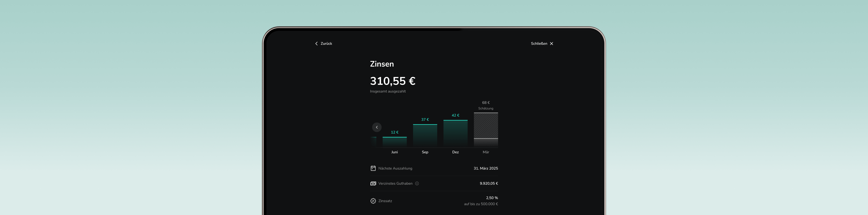Select the Dez 42 € bar
Image resolution: width=868 pixels, height=215 pixels.
455,133
